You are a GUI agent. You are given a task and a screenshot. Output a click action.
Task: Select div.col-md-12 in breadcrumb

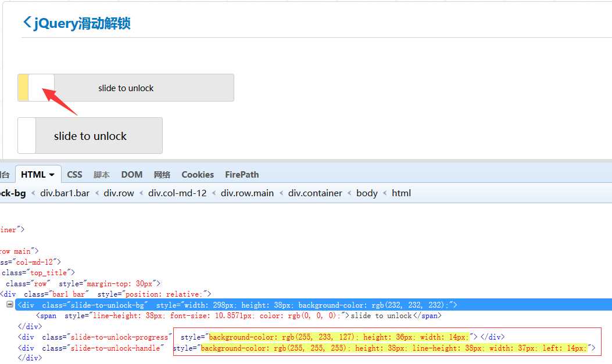[x=177, y=193]
